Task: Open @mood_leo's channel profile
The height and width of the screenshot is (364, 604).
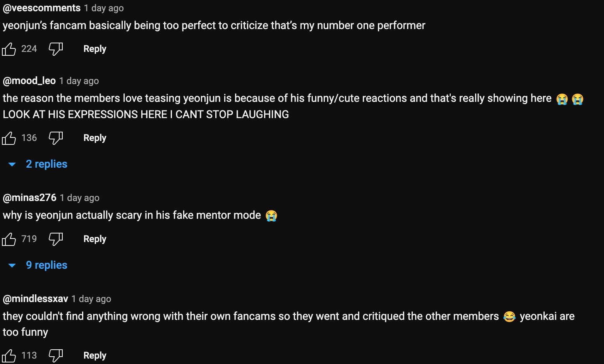Action: [29, 81]
